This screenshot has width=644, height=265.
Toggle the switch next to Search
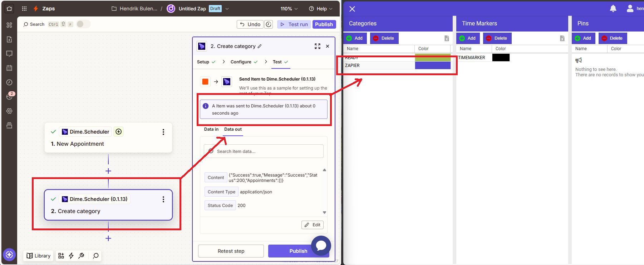83,24
